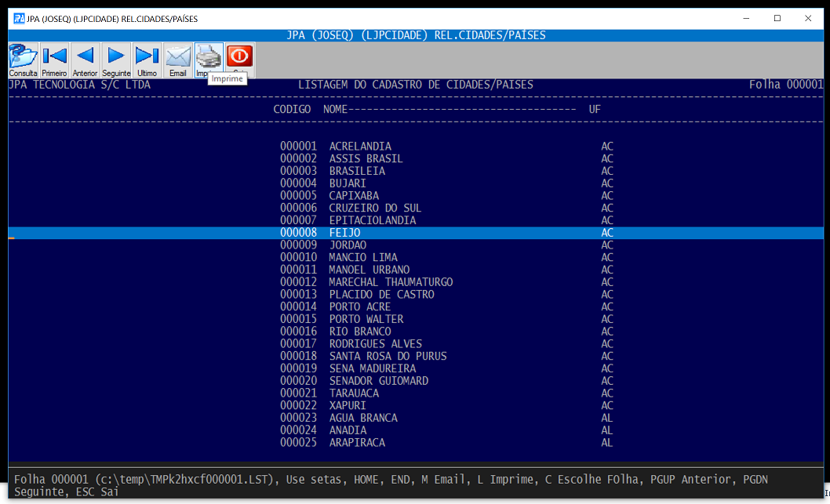
Task: Select row 000011 MANOEL URBANO
Action: (x=416, y=270)
